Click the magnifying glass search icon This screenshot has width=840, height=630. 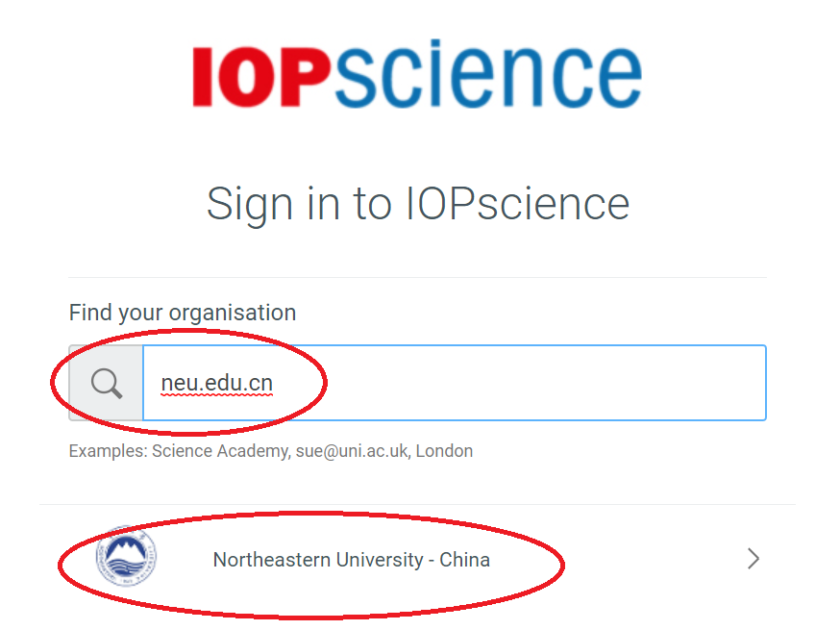click(x=107, y=384)
